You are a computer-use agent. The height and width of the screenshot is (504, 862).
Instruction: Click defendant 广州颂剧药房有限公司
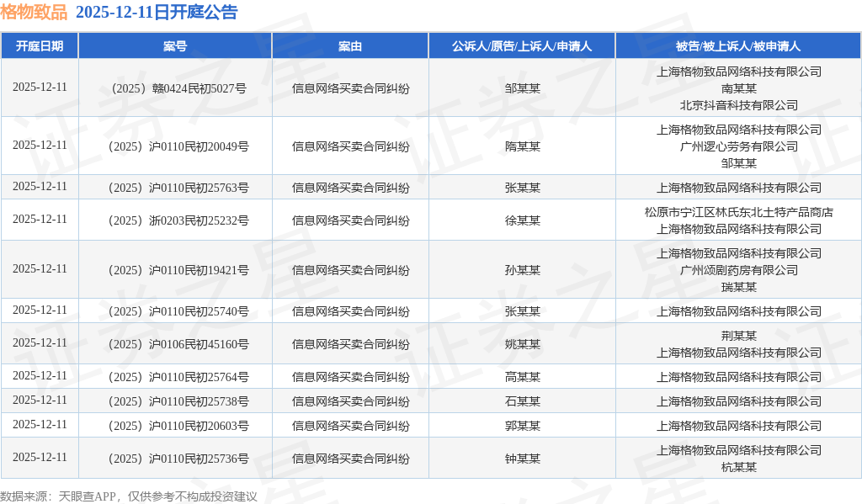pos(739,270)
